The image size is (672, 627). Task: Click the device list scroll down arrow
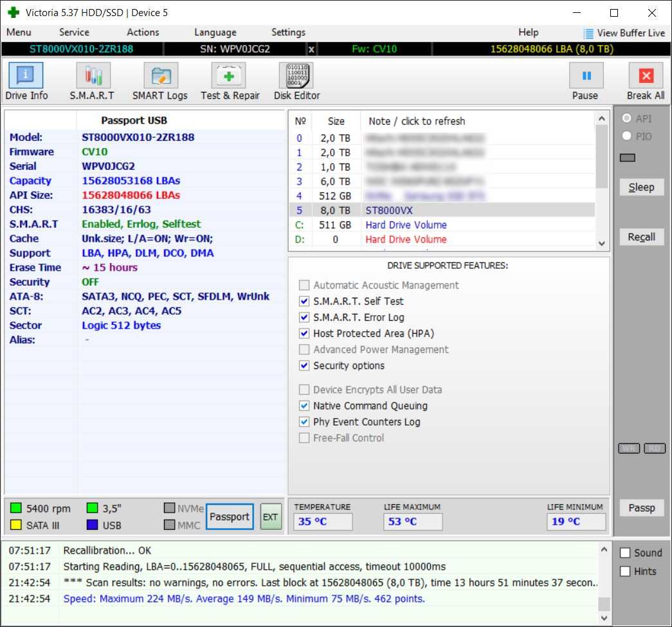pos(602,244)
